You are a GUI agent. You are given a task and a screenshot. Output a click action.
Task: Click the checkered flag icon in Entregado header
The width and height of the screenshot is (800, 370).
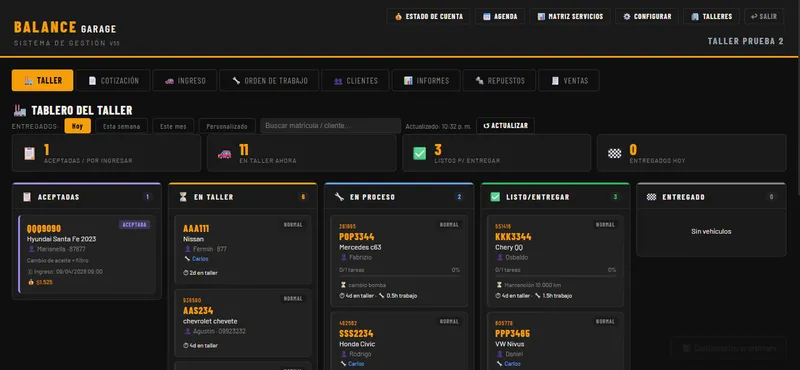(652, 197)
